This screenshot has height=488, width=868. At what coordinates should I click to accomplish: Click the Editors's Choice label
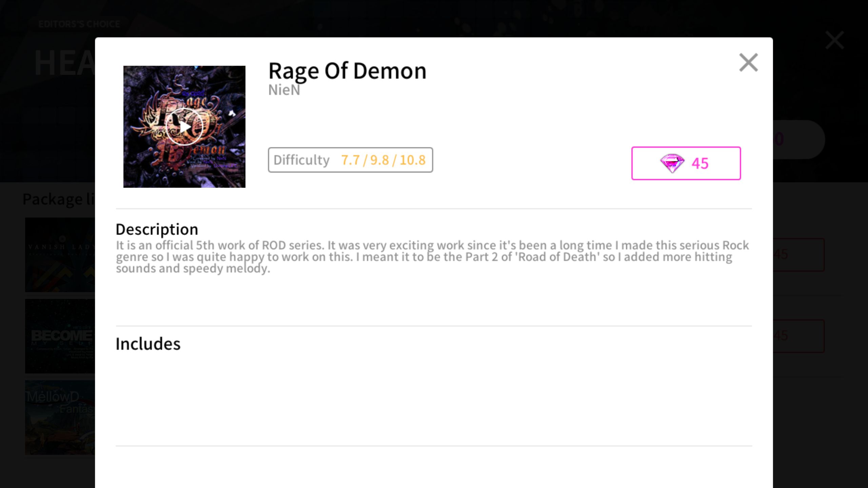click(79, 24)
